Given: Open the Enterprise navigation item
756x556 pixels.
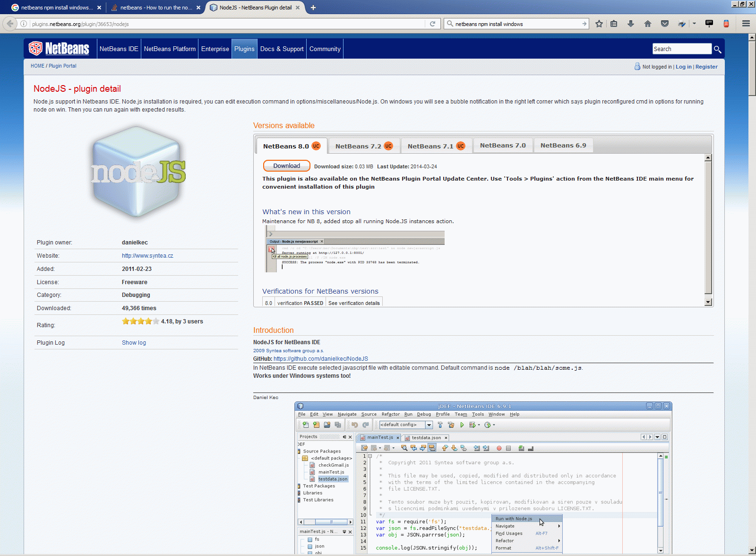Looking at the screenshot, I should pos(215,49).
